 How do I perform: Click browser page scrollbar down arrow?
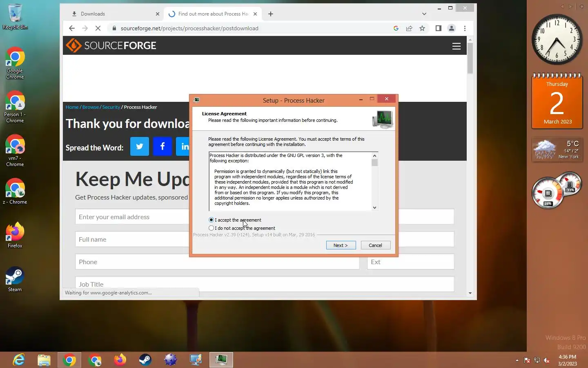click(470, 293)
